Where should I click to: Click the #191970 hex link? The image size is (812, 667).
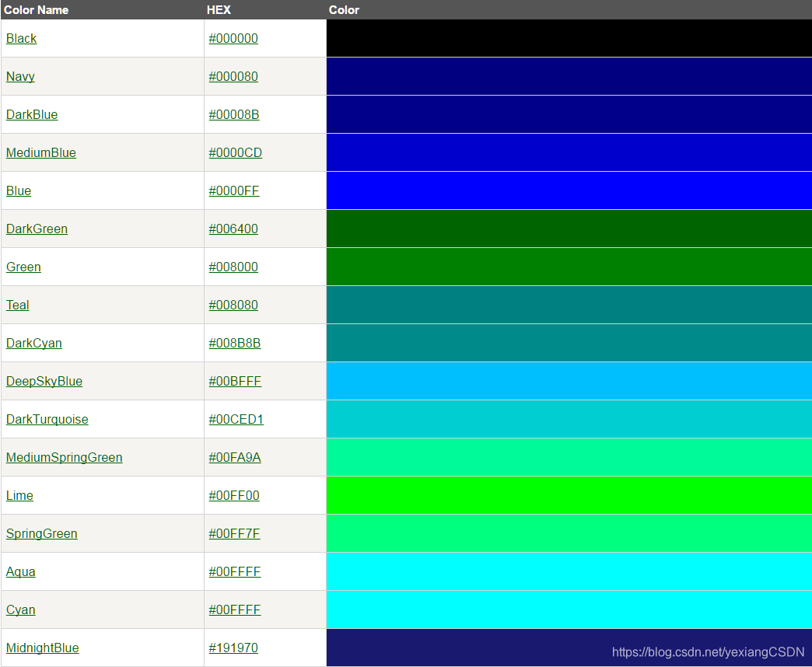pos(233,648)
